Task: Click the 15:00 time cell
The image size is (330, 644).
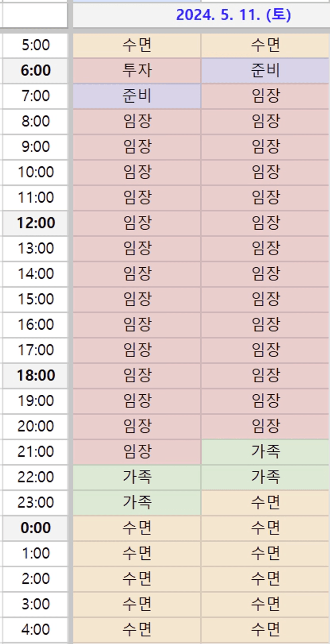Action: click(x=36, y=299)
